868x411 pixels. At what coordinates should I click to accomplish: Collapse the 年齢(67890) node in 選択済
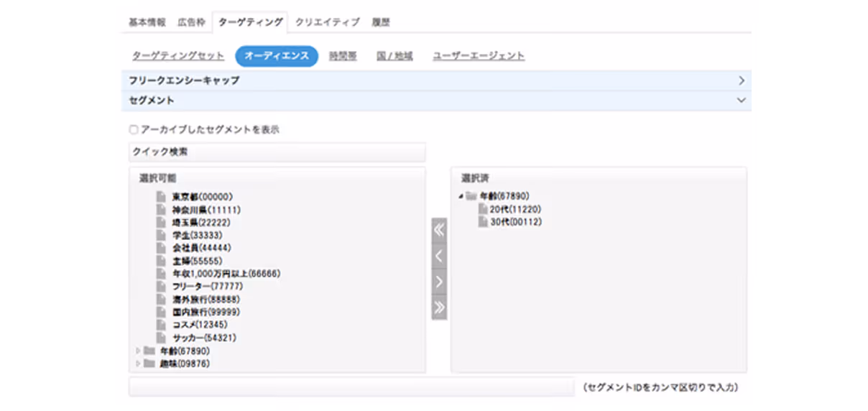click(460, 196)
